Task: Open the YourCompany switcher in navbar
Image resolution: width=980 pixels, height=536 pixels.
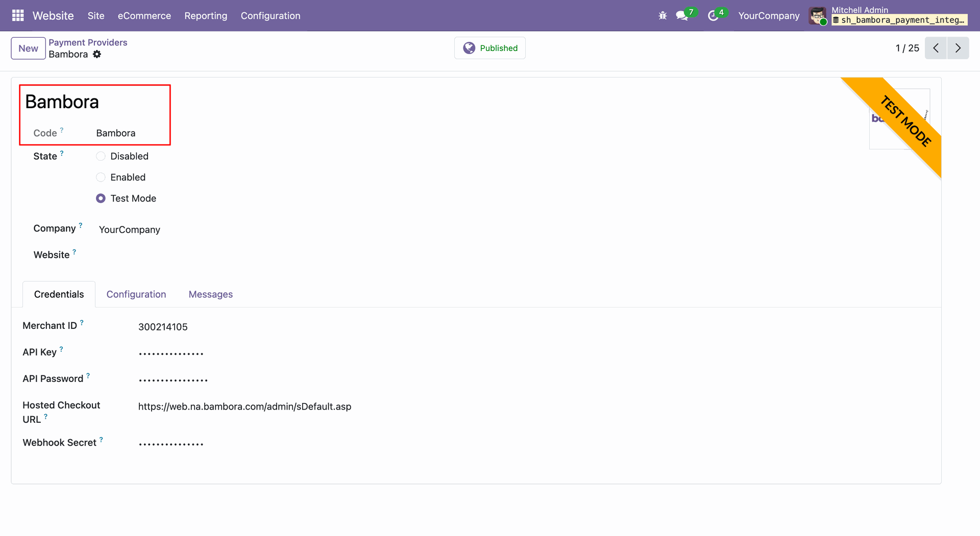Action: pyautogui.click(x=769, y=16)
